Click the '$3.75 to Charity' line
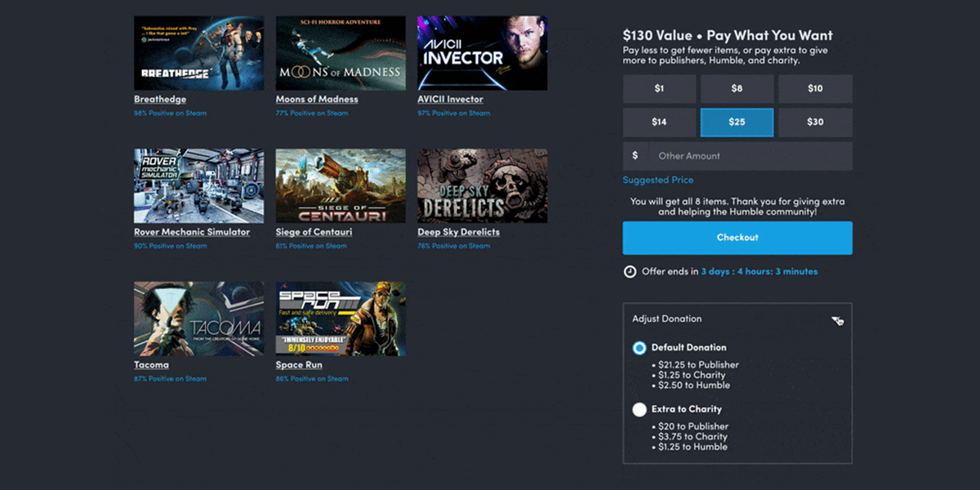980x490 pixels. click(694, 437)
